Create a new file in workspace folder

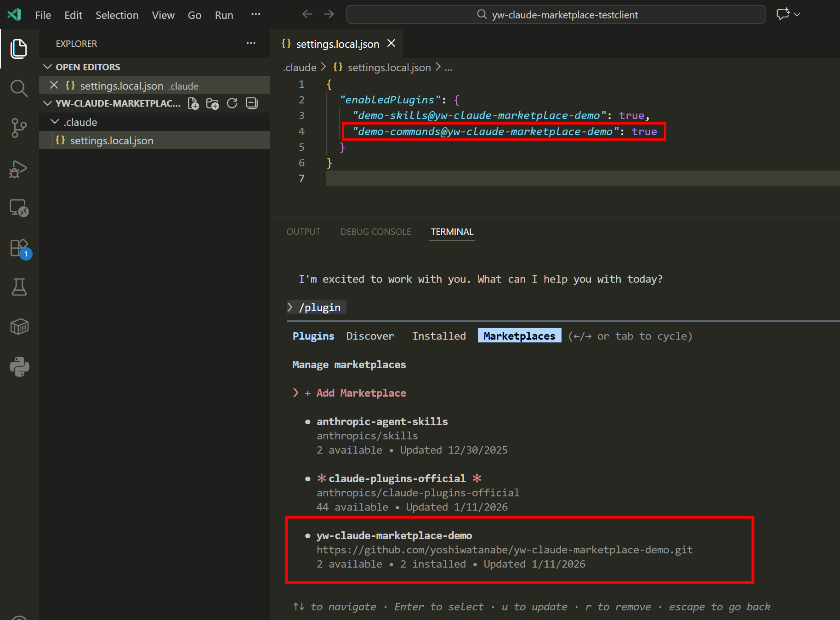coord(193,103)
